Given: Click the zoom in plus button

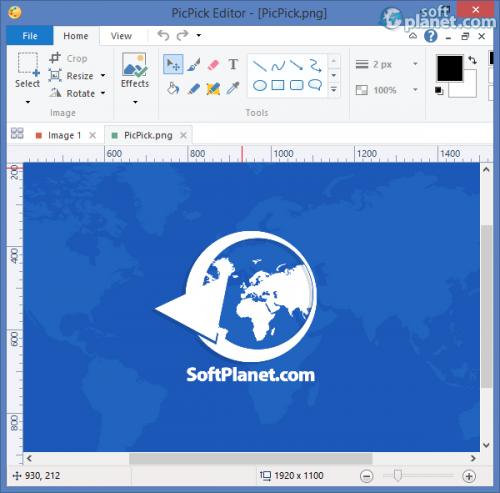Looking at the screenshot, I should 469,476.
